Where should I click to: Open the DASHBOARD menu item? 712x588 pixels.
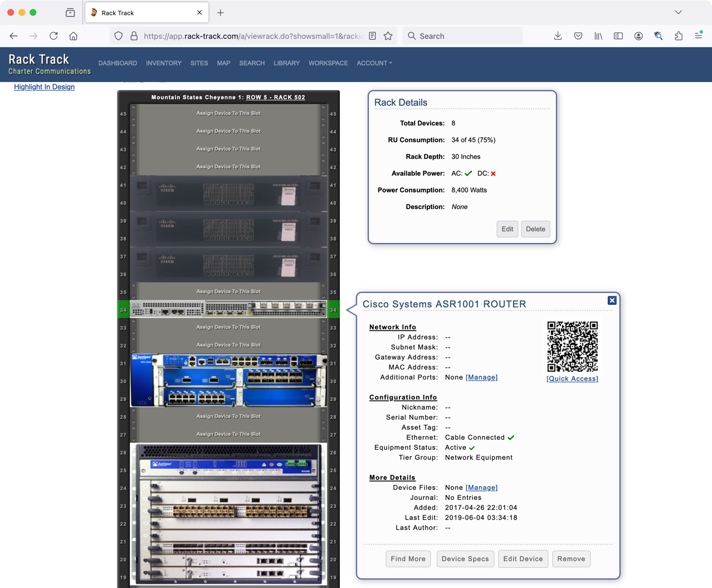118,63
